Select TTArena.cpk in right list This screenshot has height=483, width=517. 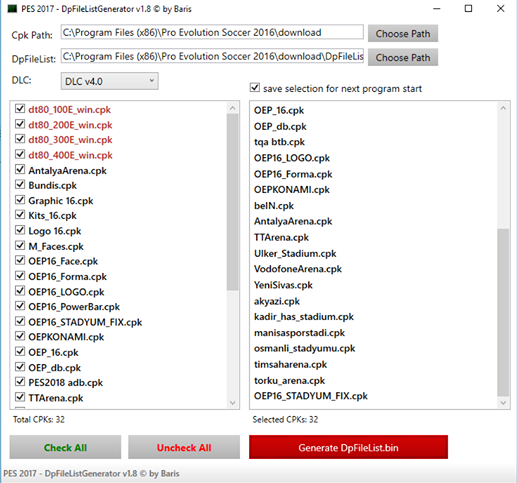click(x=281, y=237)
